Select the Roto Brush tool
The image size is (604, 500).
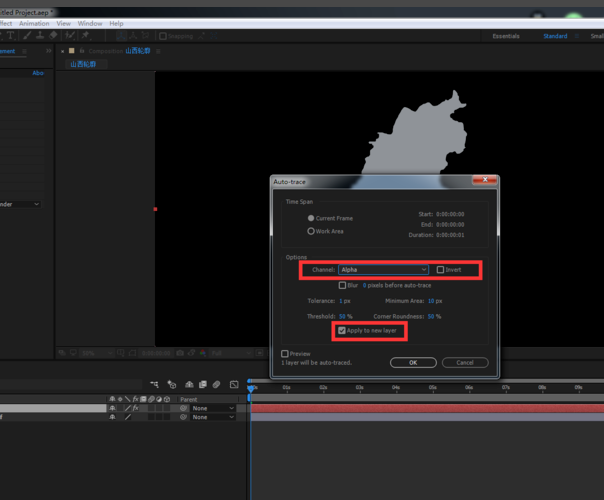(70, 36)
